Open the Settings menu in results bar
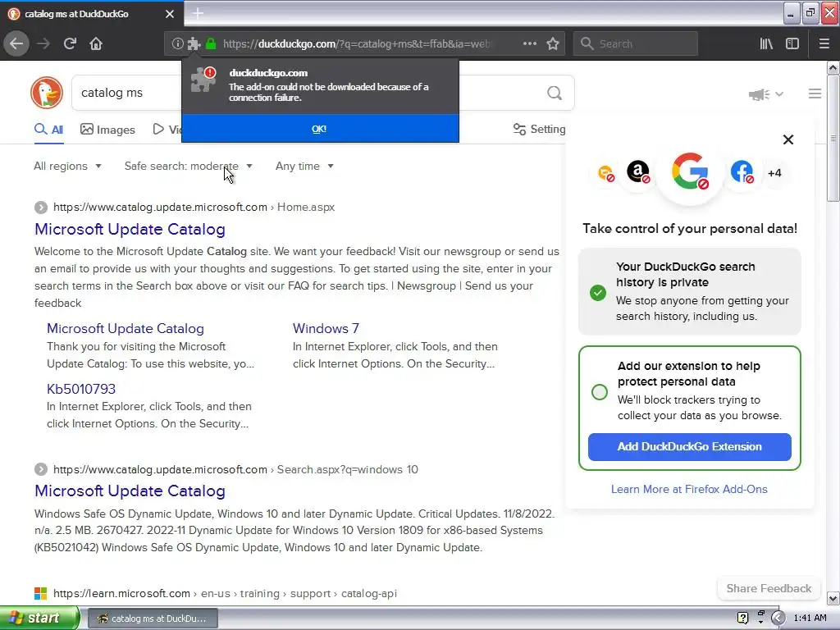Viewport: 840px width, 630px height. [x=539, y=129]
